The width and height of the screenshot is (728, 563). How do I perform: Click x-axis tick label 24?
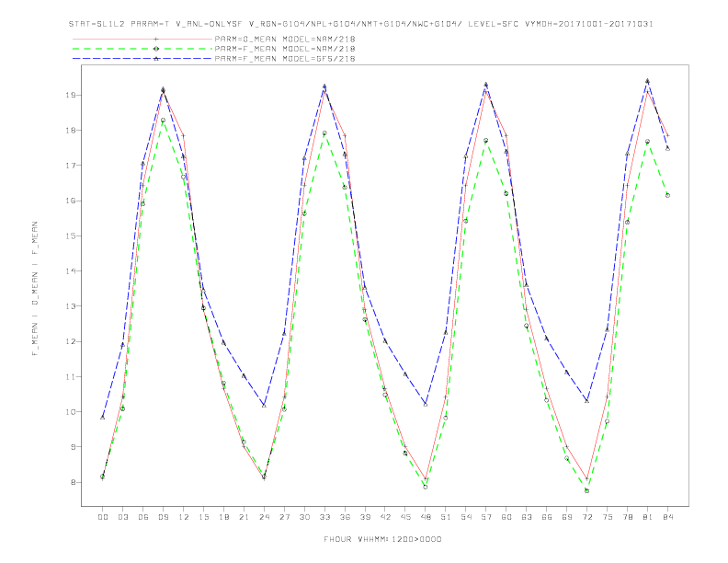(x=264, y=517)
